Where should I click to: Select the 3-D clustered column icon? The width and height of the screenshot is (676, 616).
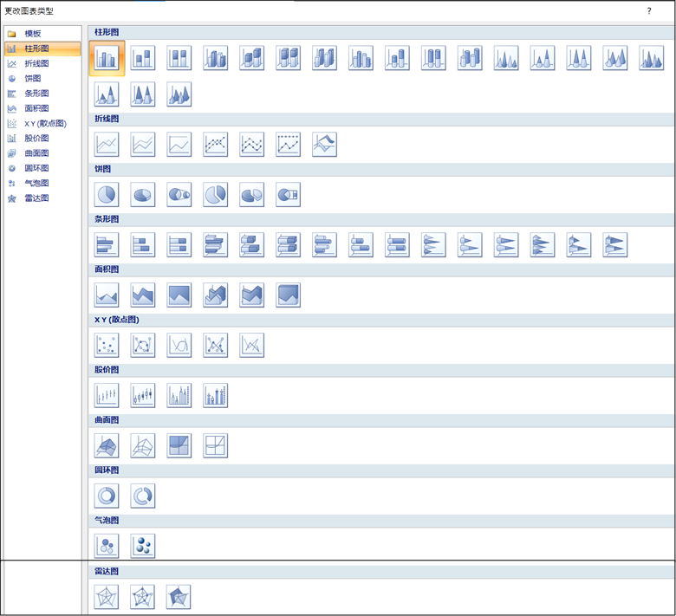pyautogui.click(x=215, y=58)
